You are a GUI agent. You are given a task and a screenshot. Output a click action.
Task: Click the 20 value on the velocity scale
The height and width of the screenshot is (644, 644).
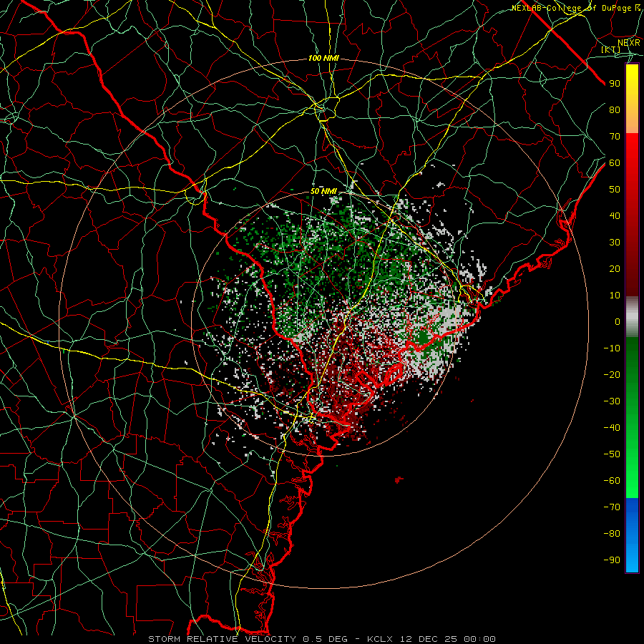(x=615, y=268)
